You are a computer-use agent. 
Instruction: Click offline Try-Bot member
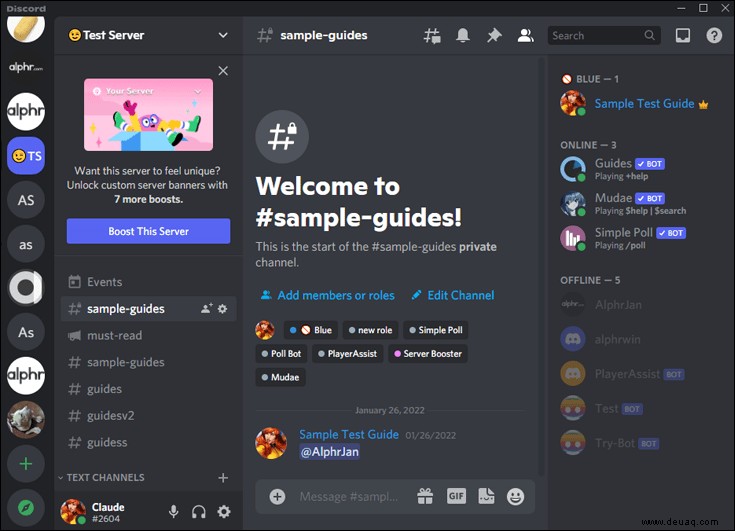click(640, 443)
